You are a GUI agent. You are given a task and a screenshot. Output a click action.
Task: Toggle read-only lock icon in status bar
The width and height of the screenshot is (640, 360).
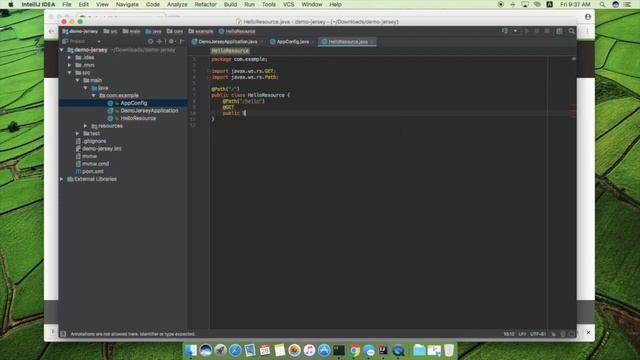click(553, 334)
